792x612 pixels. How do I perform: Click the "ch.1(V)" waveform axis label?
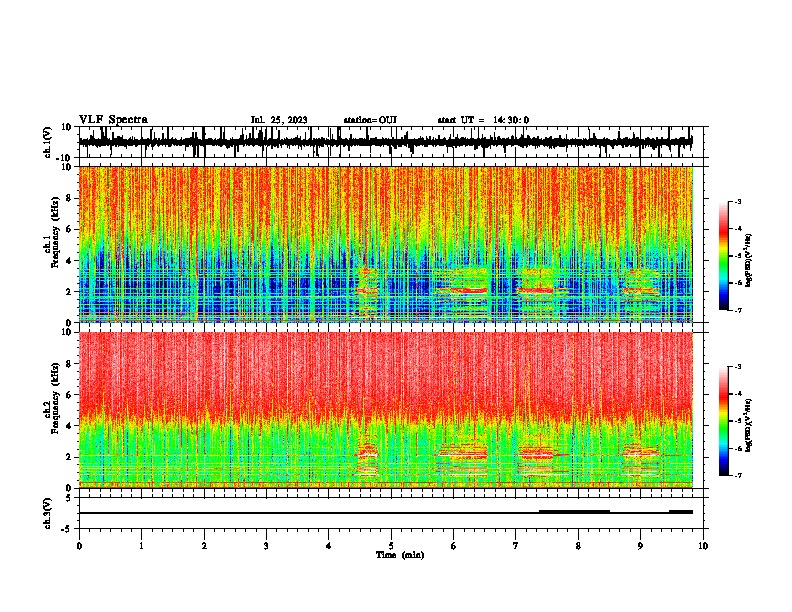[49, 142]
